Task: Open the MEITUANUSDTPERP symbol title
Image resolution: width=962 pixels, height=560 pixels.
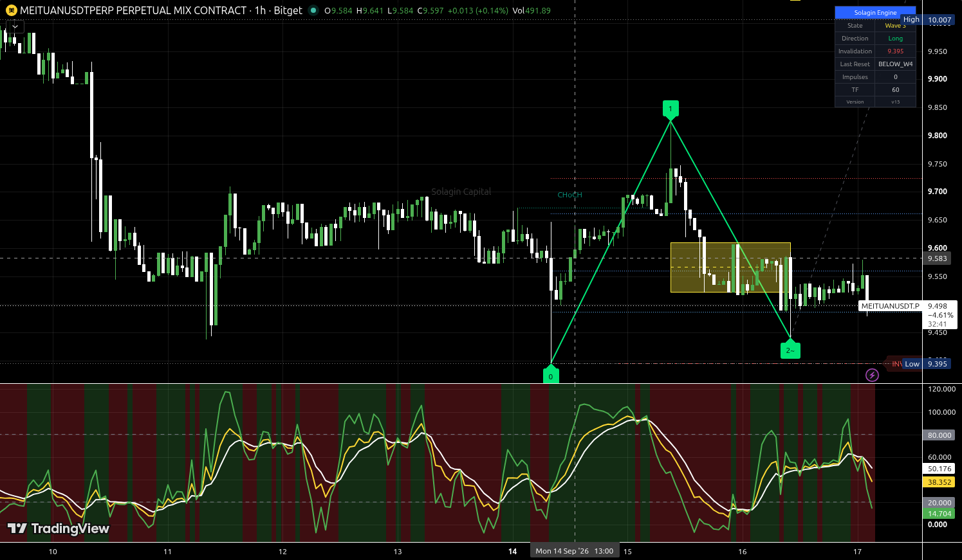Action: click(133, 10)
